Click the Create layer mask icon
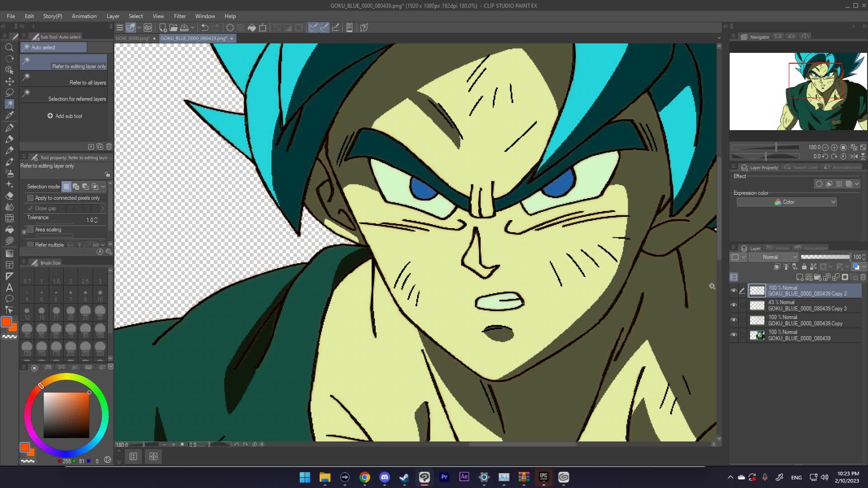 [x=845, y=277]
